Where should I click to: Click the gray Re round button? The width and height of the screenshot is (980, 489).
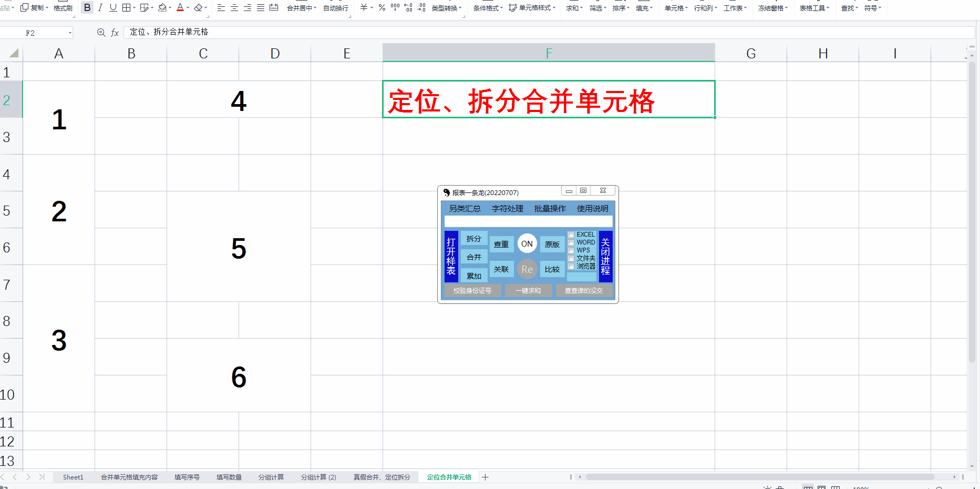pyautogui.click(x=527, y=269)
